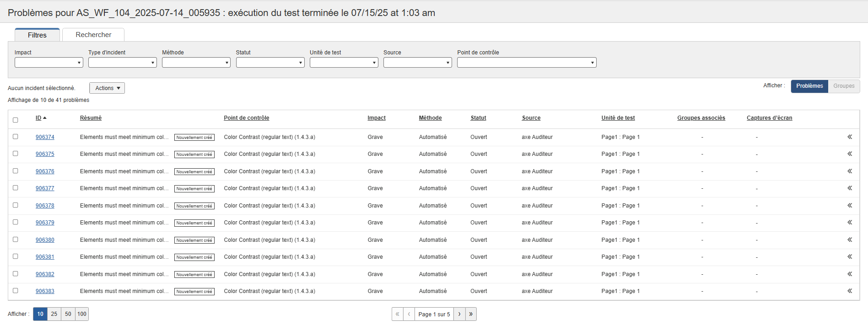
Task: Open the Unité de test filter field
Action: (x=344, y=63)
